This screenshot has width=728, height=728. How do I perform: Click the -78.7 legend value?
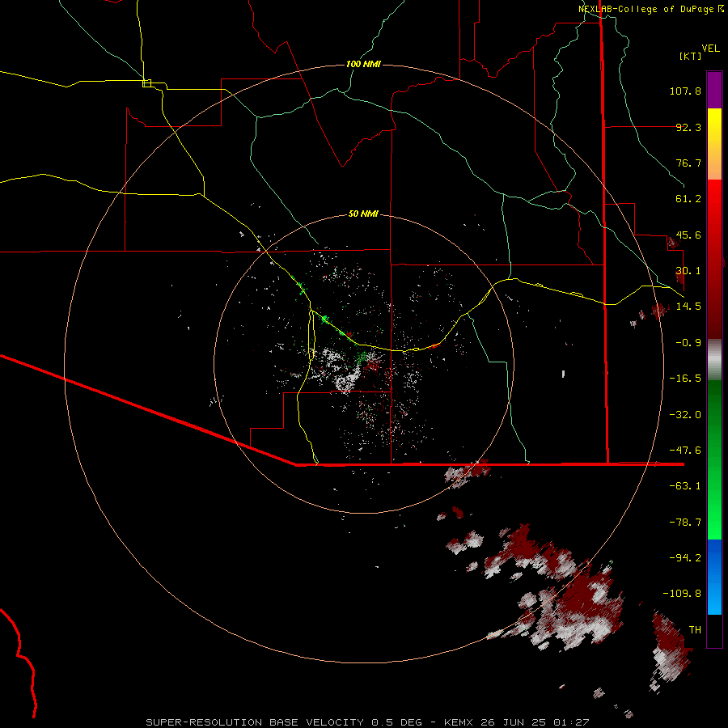click(685, 523)
